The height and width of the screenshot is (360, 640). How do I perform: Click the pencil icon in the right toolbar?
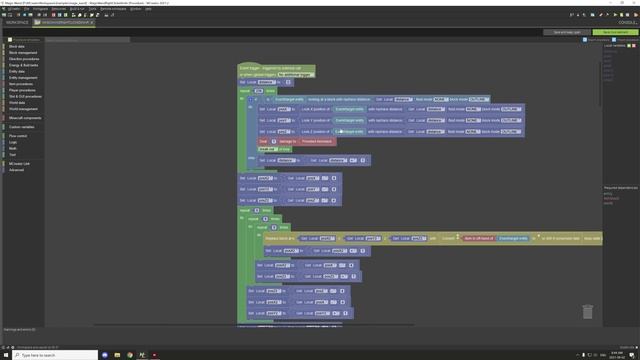601,15
